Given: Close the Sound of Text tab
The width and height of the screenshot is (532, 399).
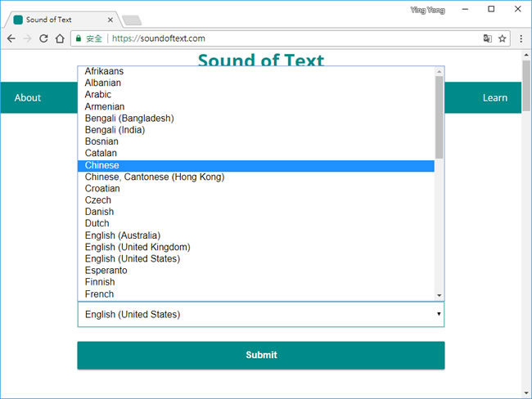Looking at the screenshot, I should [110, 20].
